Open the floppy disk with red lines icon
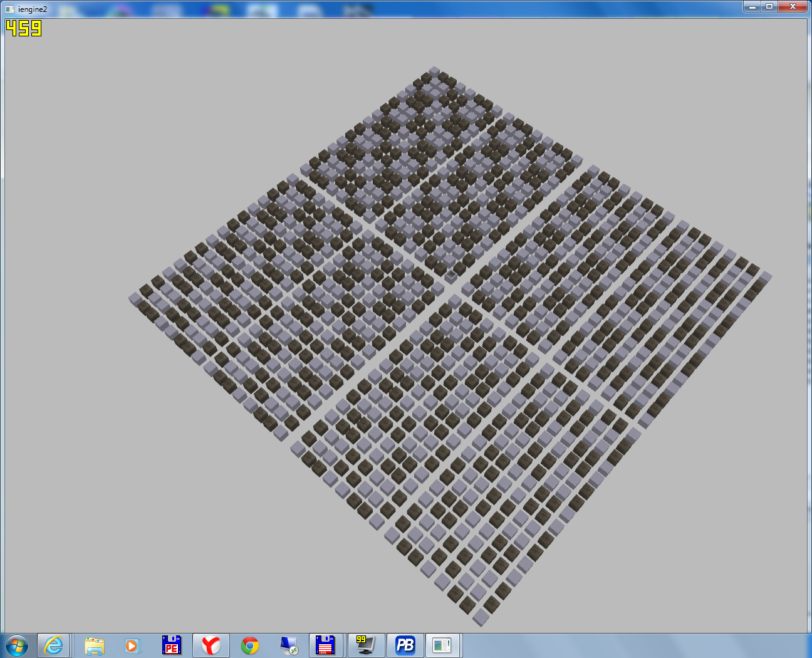 [x=325, y=645]
